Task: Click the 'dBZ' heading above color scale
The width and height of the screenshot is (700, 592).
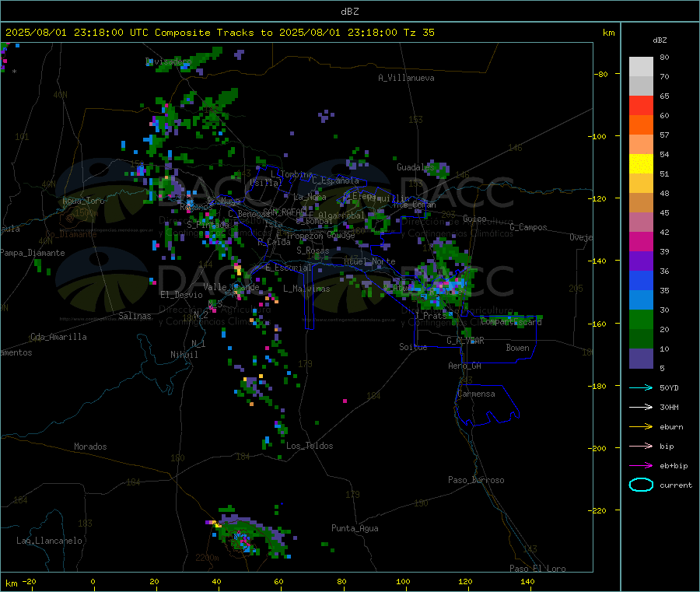Action: pos(660,40)
